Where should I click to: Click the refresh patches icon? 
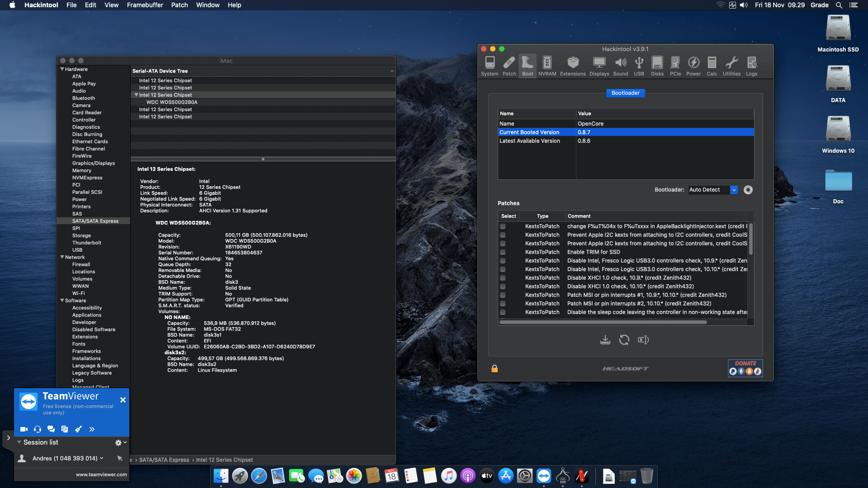point(624,340)
